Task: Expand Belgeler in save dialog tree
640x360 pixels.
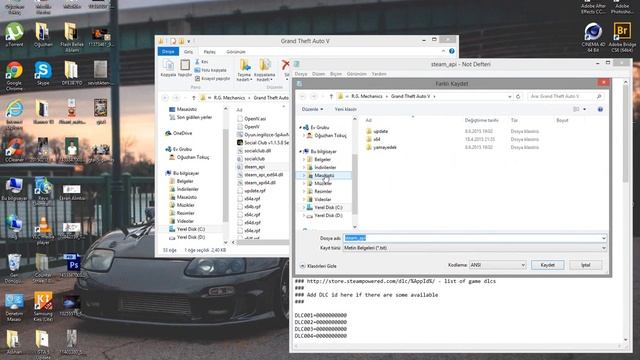Action: click(x=304, y=160)
